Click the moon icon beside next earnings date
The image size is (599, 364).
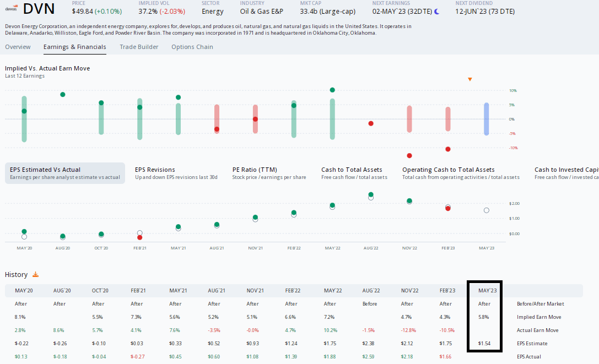437,12
